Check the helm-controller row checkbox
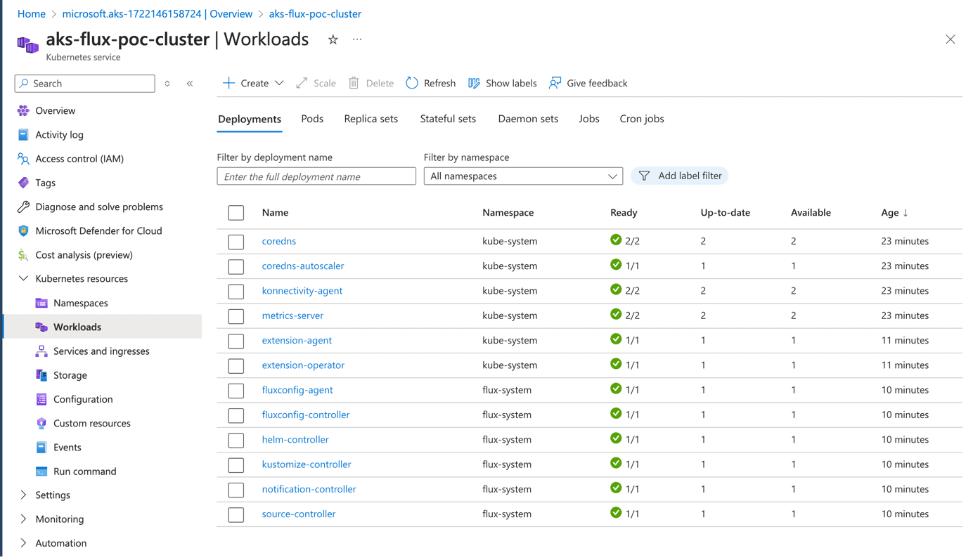This screenshot has height=560, width=973. click(236, 441)
